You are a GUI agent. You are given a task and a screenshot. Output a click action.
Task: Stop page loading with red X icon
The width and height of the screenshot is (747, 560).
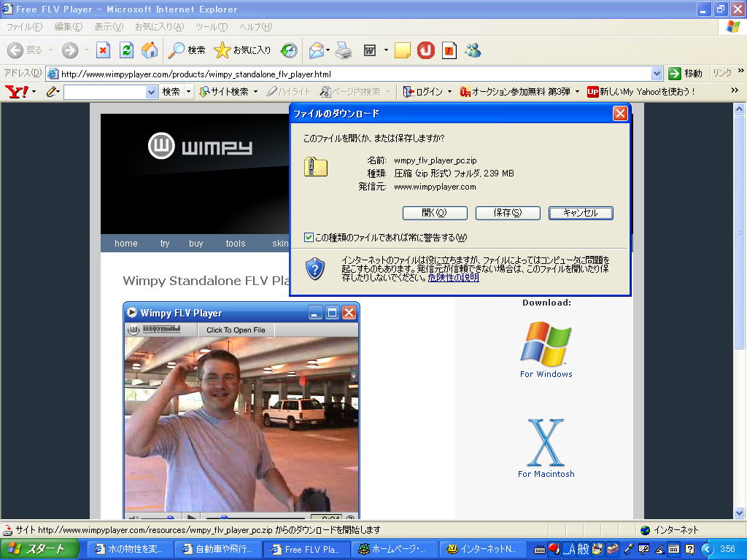tap(103, 50)
